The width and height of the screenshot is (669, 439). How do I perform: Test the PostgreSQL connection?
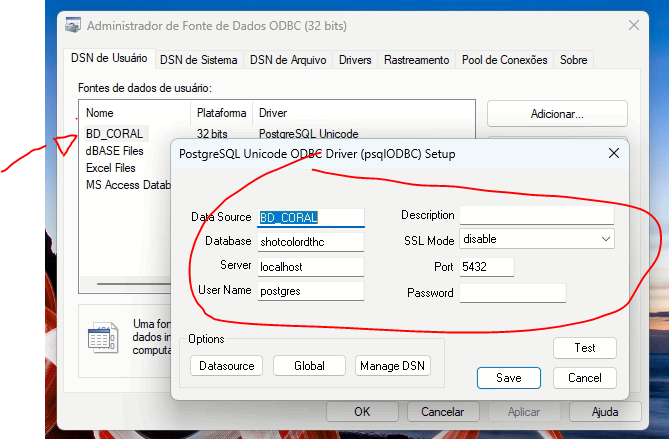point(585,348)
